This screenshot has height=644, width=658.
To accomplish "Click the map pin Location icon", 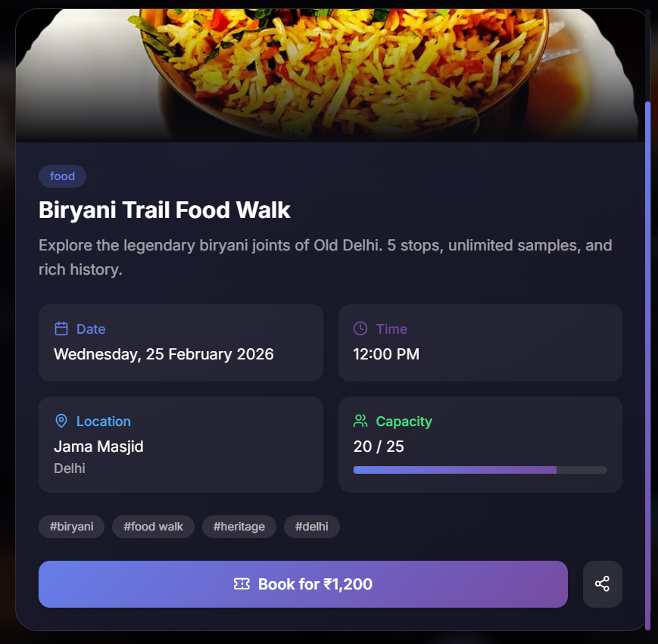I will [x=61, y=421].
